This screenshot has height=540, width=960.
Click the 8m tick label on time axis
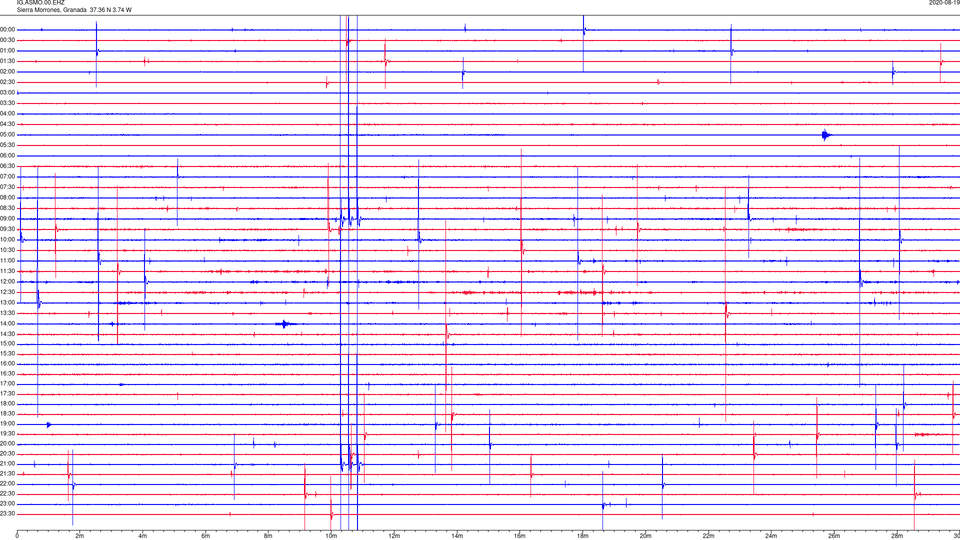(x=268, y=536)
